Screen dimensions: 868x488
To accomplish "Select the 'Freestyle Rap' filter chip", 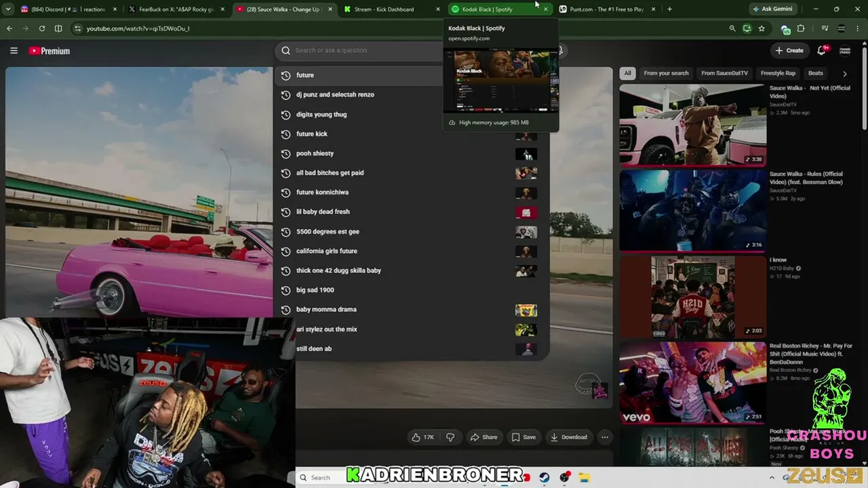I will (x=778, y=73).
